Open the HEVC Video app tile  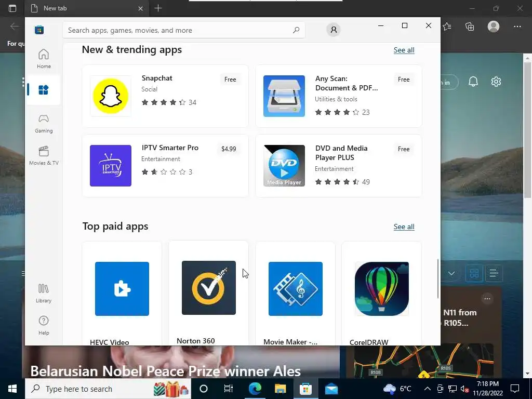pos(122,294)
